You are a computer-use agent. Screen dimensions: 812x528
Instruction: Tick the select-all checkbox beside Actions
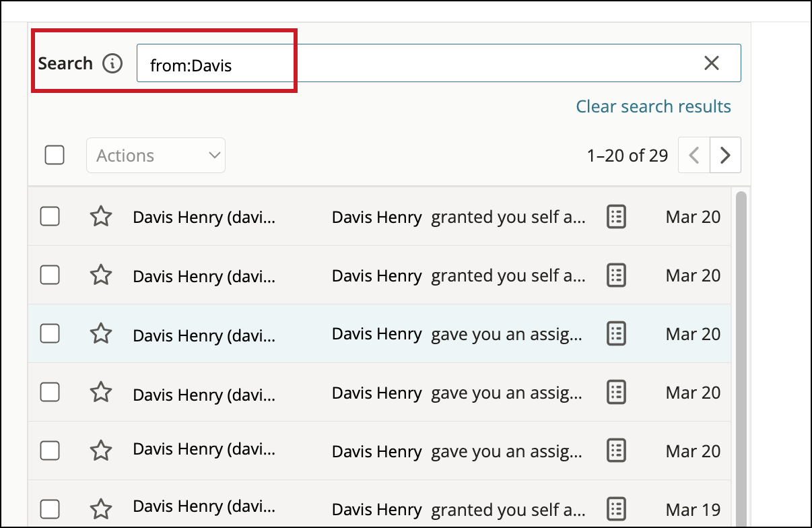click(55, 155)
